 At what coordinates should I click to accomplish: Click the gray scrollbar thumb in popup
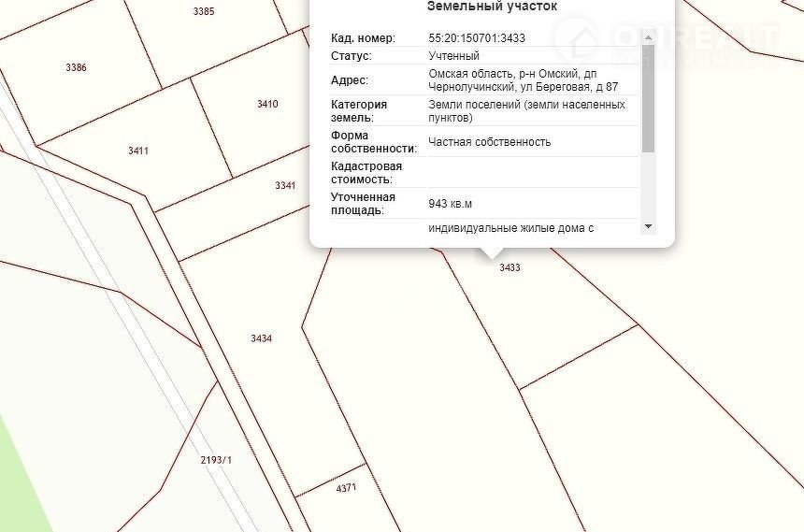(648, 98)
